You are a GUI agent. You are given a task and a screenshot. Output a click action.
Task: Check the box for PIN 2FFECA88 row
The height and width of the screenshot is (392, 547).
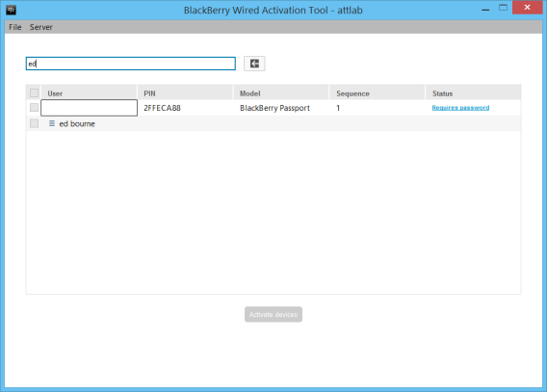point(34,108)
